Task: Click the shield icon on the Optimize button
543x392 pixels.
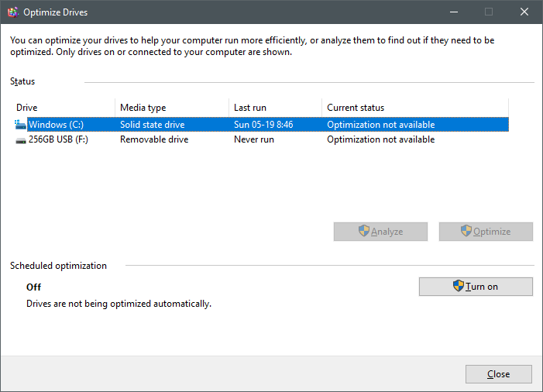Action: click(x=466, y=231)
